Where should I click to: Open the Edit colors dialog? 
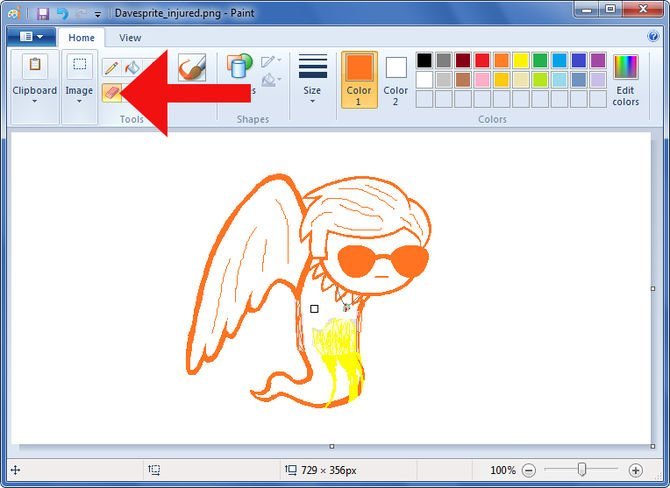click(x=626, y=80)
